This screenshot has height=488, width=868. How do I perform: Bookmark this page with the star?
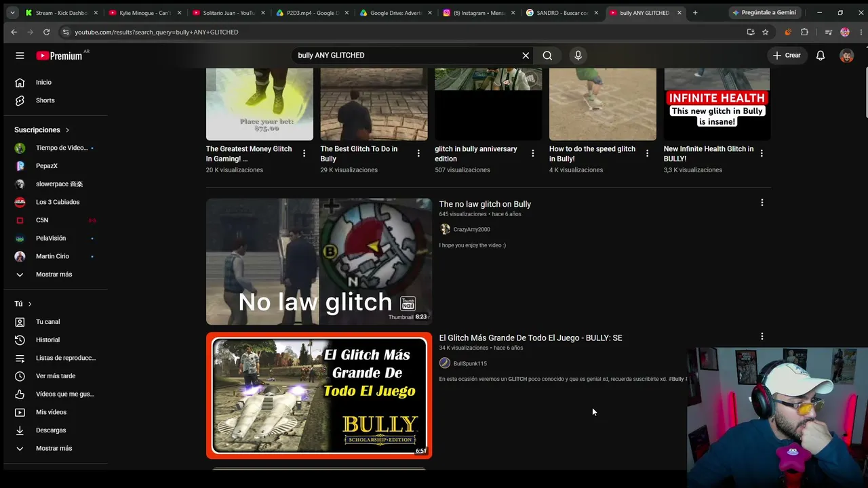765,32
